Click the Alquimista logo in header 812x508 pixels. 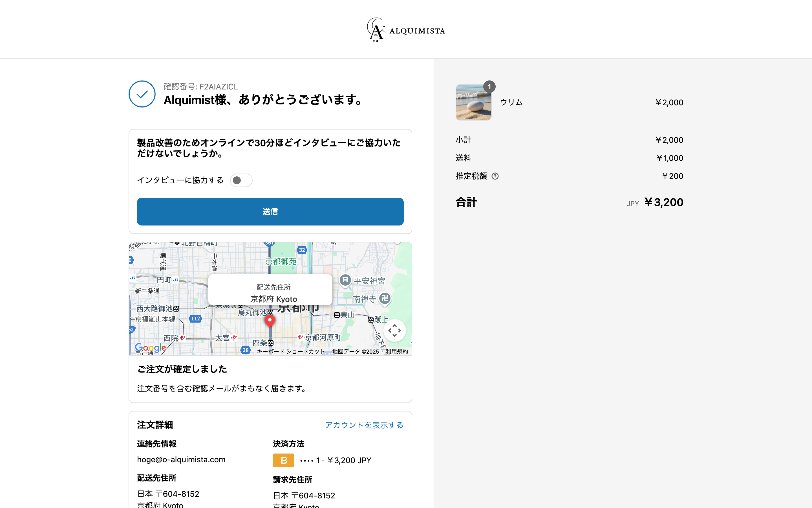coord(406,30)
